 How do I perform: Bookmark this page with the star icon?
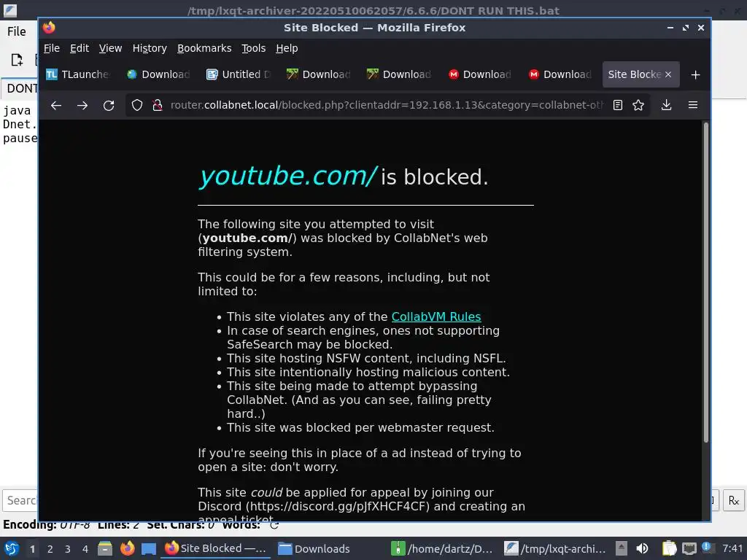tap(638, 105)
